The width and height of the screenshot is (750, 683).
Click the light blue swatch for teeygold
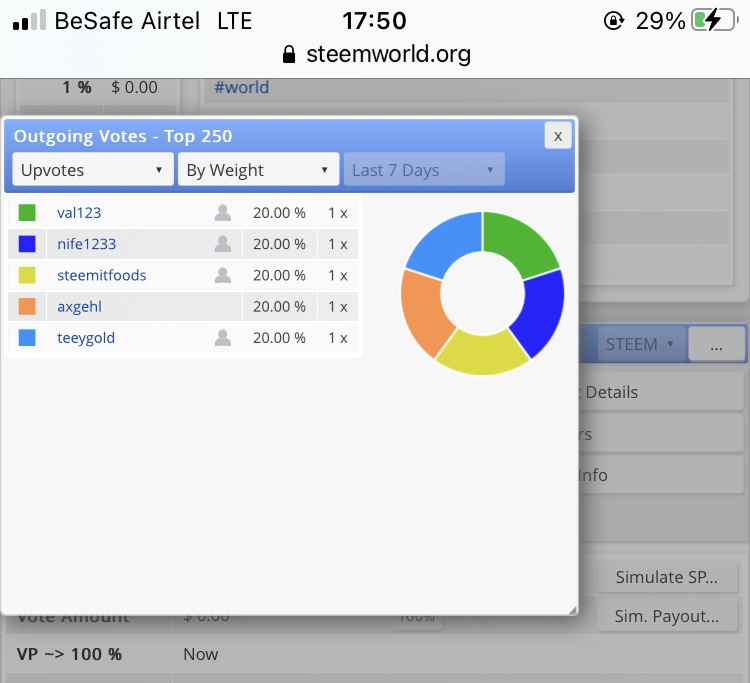click(x=27, y=338)
